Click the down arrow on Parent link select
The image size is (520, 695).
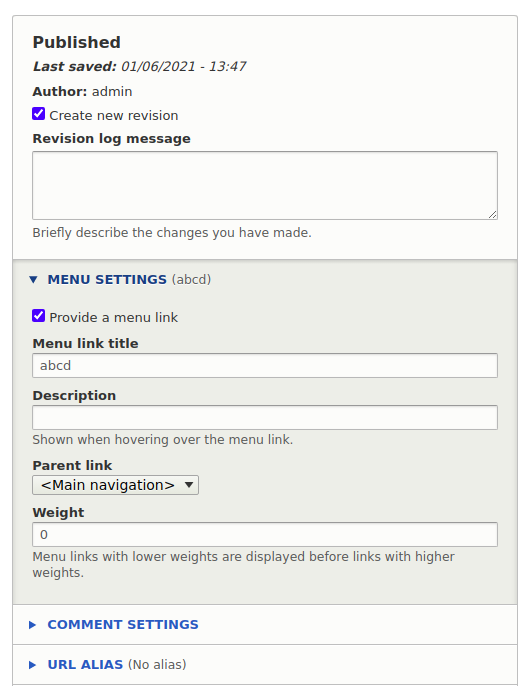189,485
